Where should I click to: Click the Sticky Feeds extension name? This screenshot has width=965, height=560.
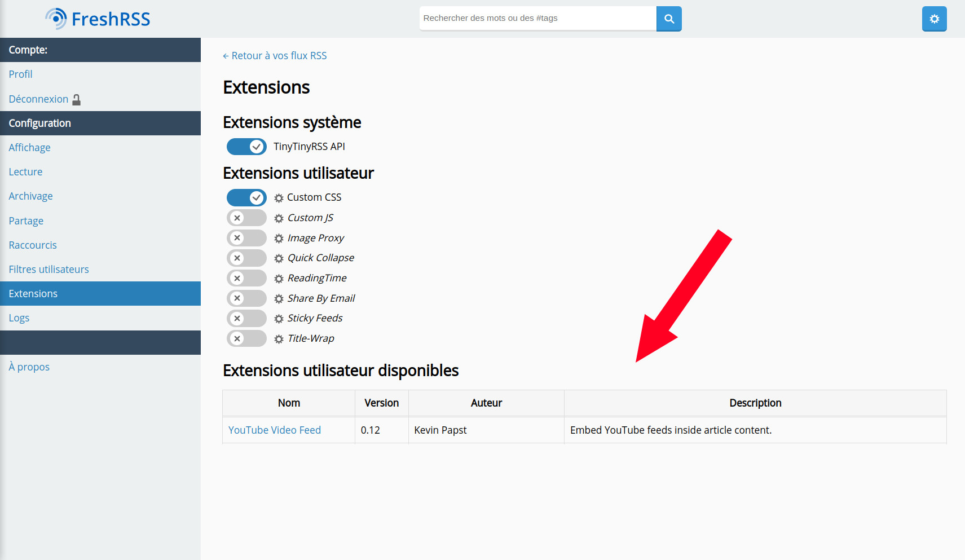point(315,318)
